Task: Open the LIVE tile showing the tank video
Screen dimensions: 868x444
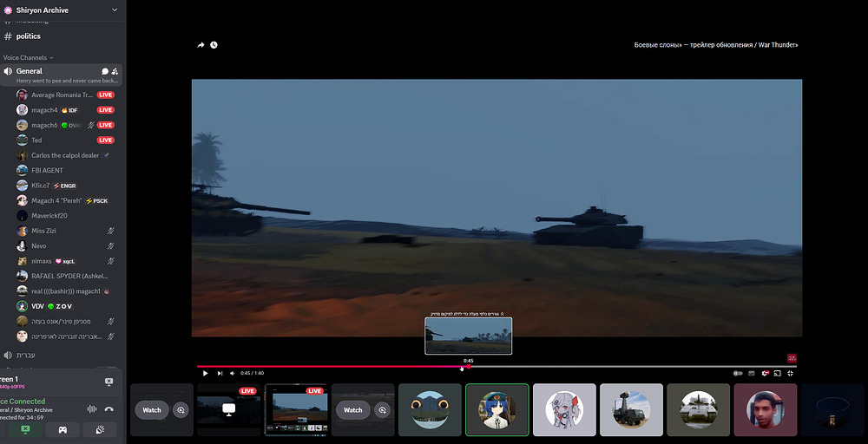Action: point(296,409)
